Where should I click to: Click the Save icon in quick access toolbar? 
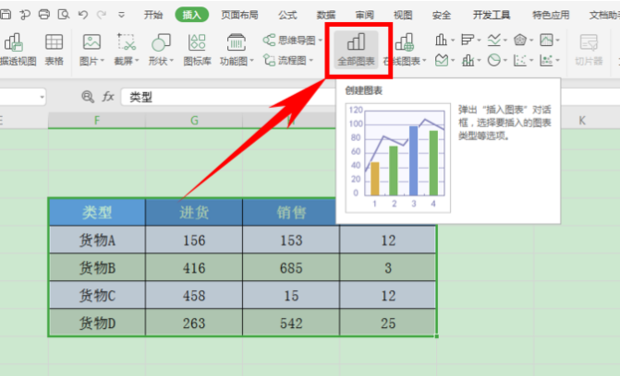click(5, 15)
